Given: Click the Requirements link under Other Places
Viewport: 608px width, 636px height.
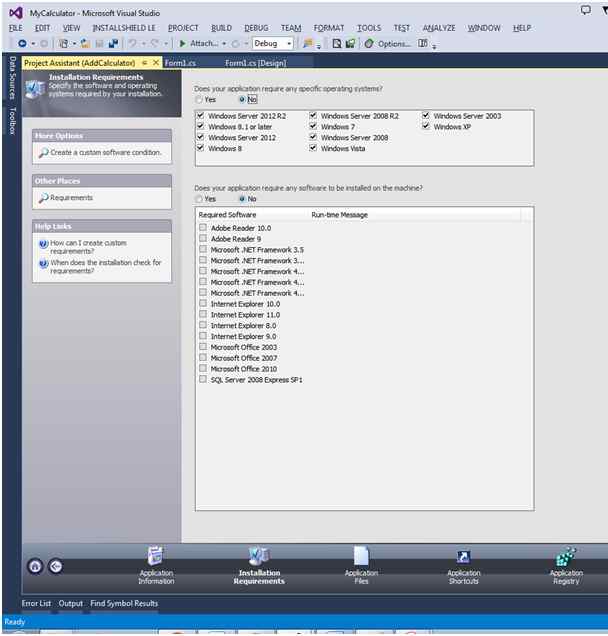Looking at the screenshot, I should (71, 198).
